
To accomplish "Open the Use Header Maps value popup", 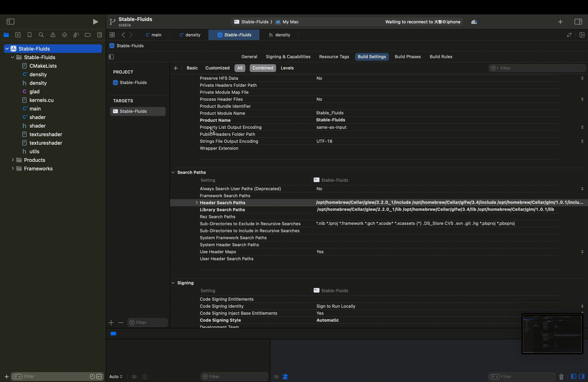I will coord(582,251).
